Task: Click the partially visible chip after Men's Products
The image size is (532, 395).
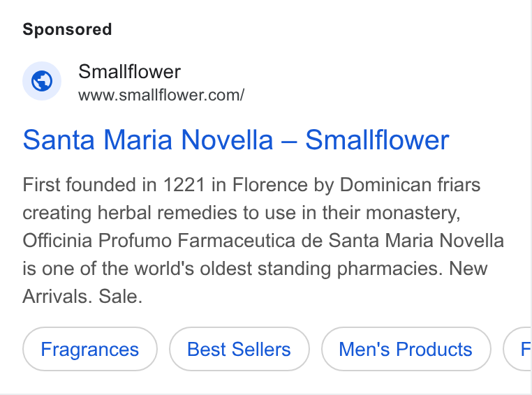Action: [518, 349]
